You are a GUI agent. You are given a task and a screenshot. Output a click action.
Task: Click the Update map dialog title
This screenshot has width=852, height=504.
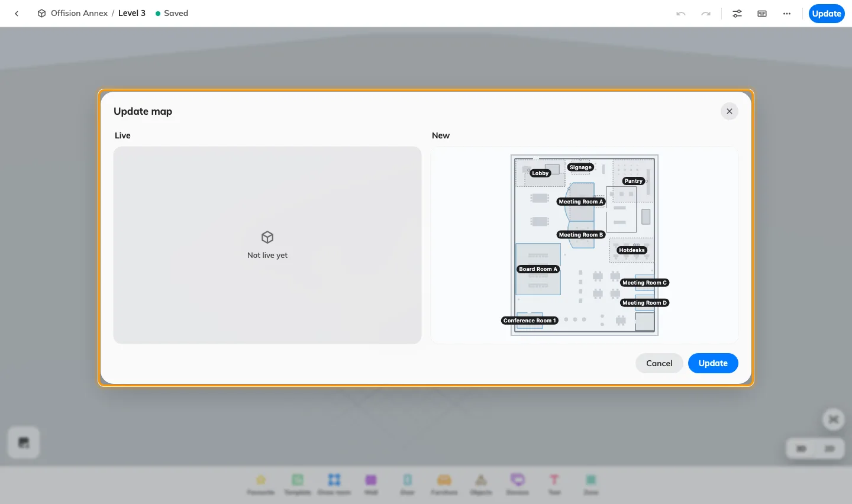(x=143, y=111)
